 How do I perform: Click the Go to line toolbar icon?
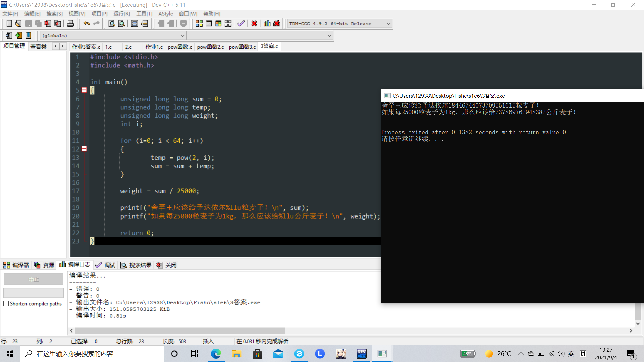tap(145, 24)
